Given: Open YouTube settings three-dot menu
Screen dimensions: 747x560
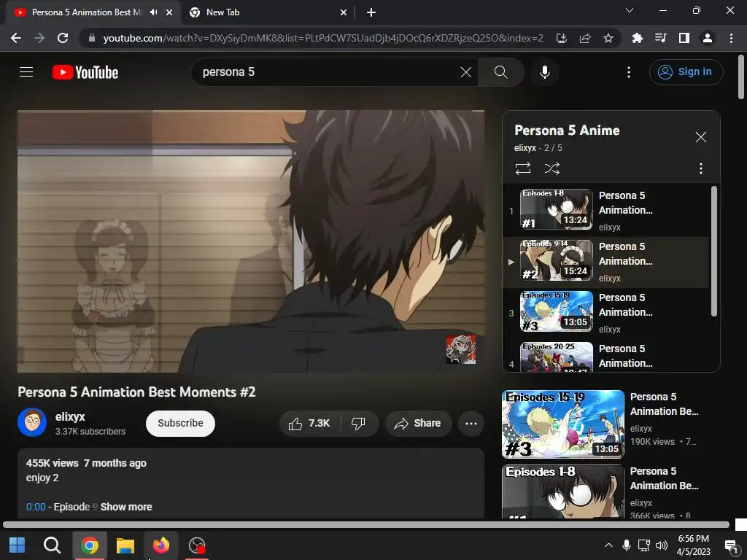Looking at the screenshot, I should (629, 72).
